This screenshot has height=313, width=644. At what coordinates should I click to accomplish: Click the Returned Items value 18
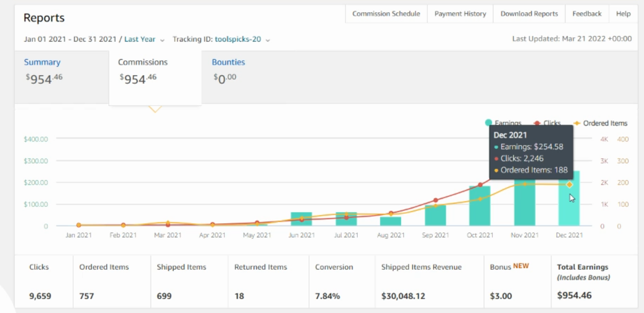pos(239,295)
